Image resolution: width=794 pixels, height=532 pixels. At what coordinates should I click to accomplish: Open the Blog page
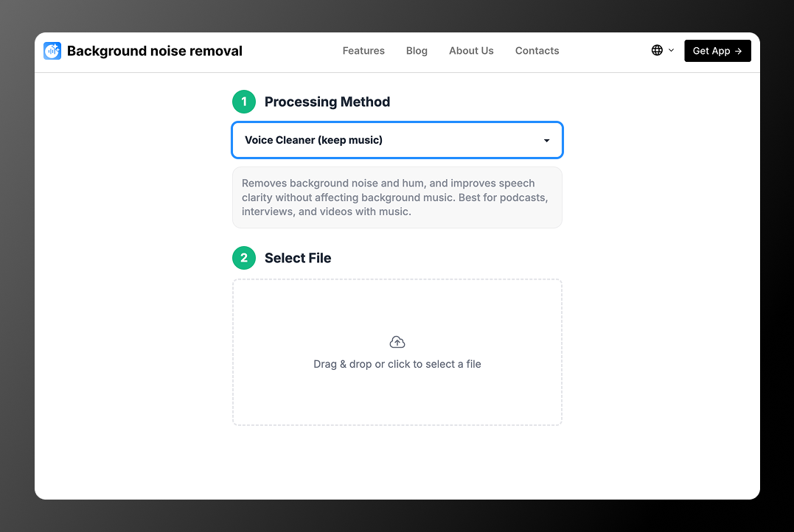pyautogui.click(x=417, y=51)
